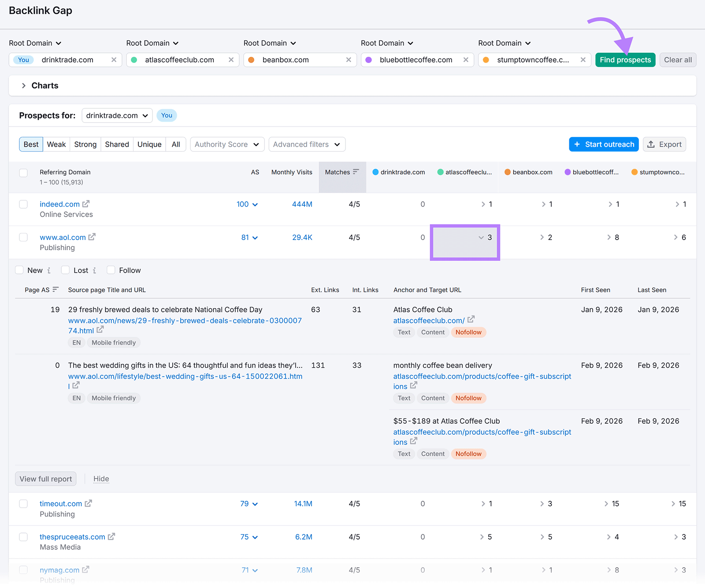Open View full report for aol.com backlinks
The width and height of the screenshot is (705, 588).
[45, 478]
